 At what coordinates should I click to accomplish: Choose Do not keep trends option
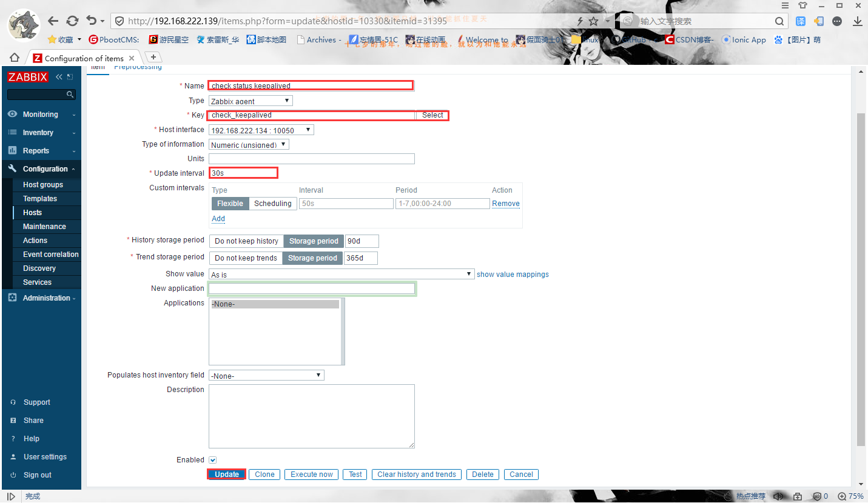pos(246,258)
